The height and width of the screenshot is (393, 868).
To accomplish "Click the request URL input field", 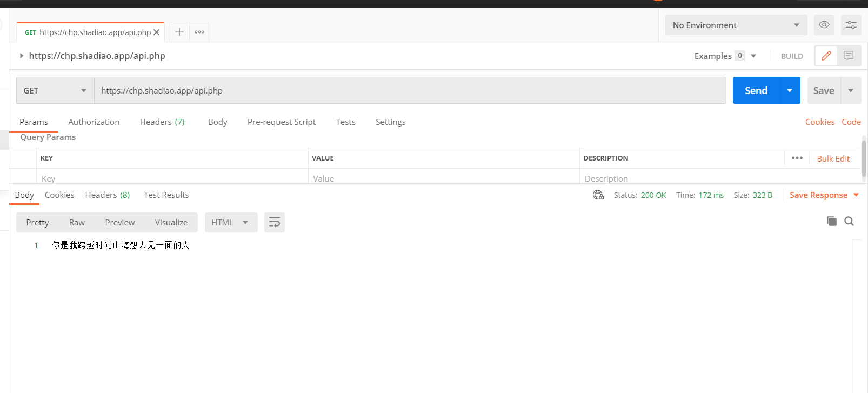I will pyautogui.click(x=410, y=90).
